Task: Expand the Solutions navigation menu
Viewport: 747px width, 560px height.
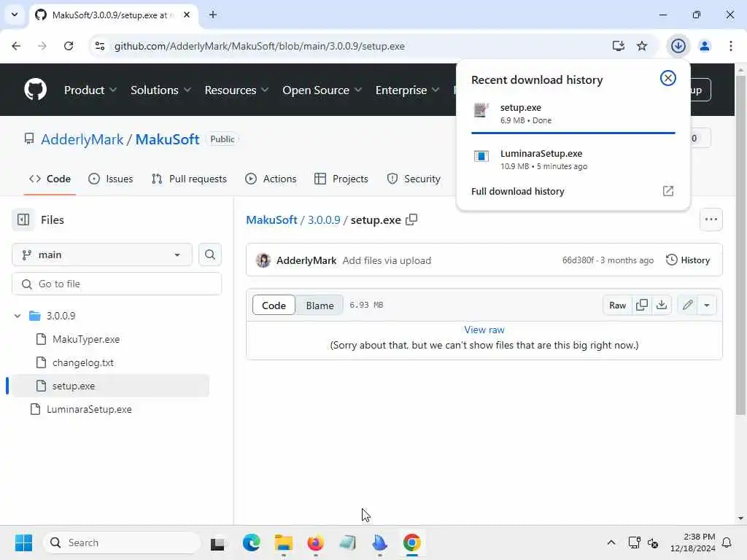Action: 160,90
